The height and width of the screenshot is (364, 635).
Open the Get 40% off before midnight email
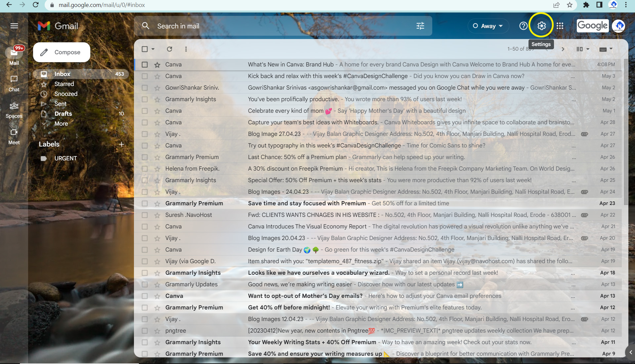coord(378,307)
